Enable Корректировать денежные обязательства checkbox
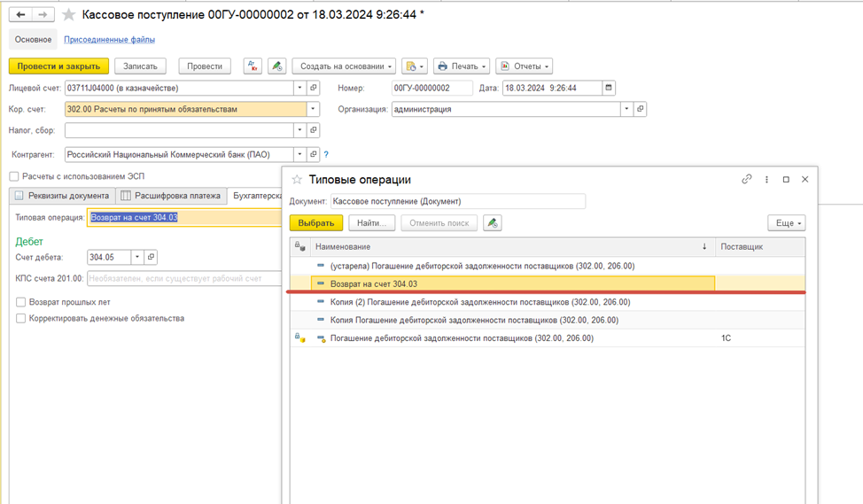This screenshot has height=504, width=863. click(21, 318)
